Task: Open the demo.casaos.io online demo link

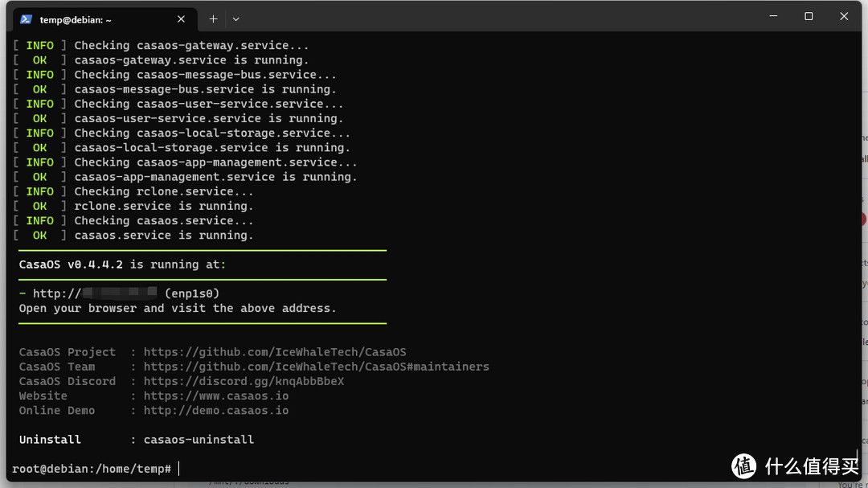Action: [216, 411]
